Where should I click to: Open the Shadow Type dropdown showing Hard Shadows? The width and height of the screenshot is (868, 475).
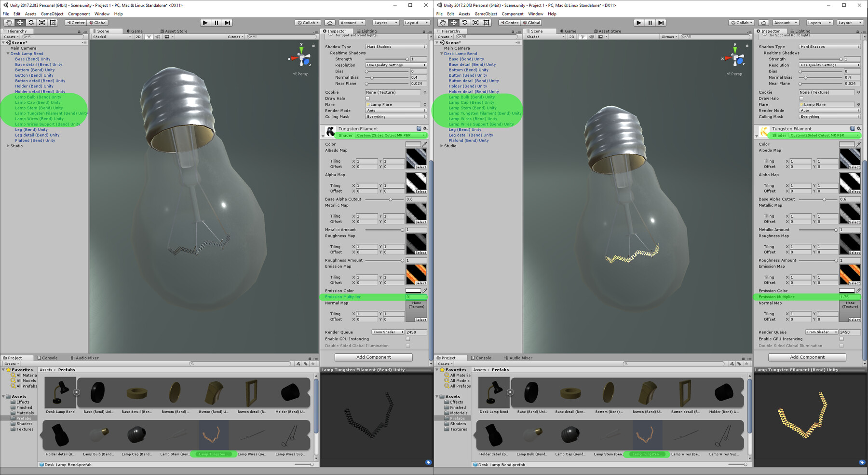(x=395, y=46)
